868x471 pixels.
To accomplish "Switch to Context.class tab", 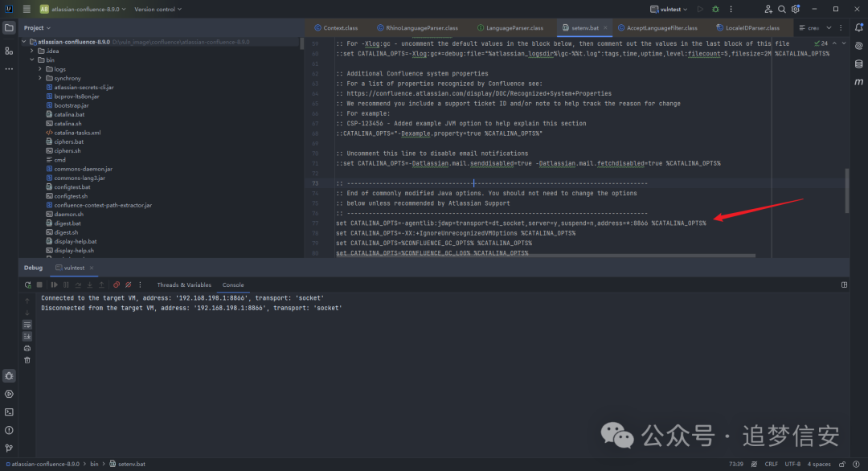I will 336,27.
